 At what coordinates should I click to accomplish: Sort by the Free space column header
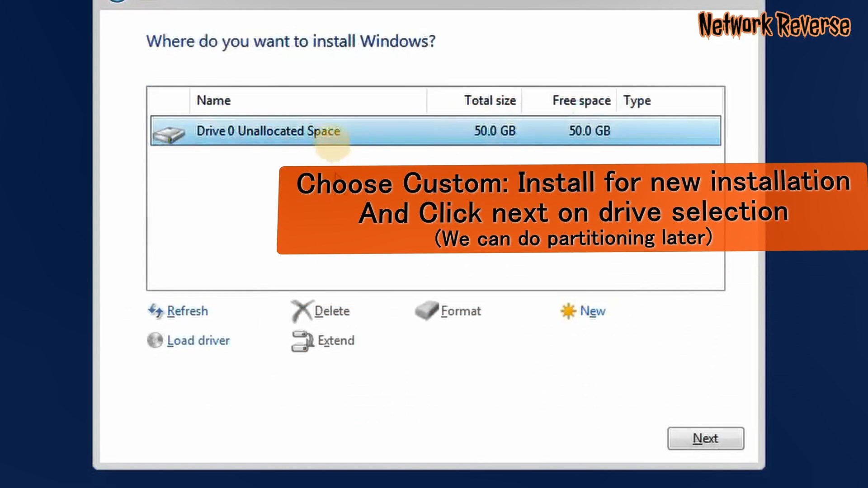569,100
